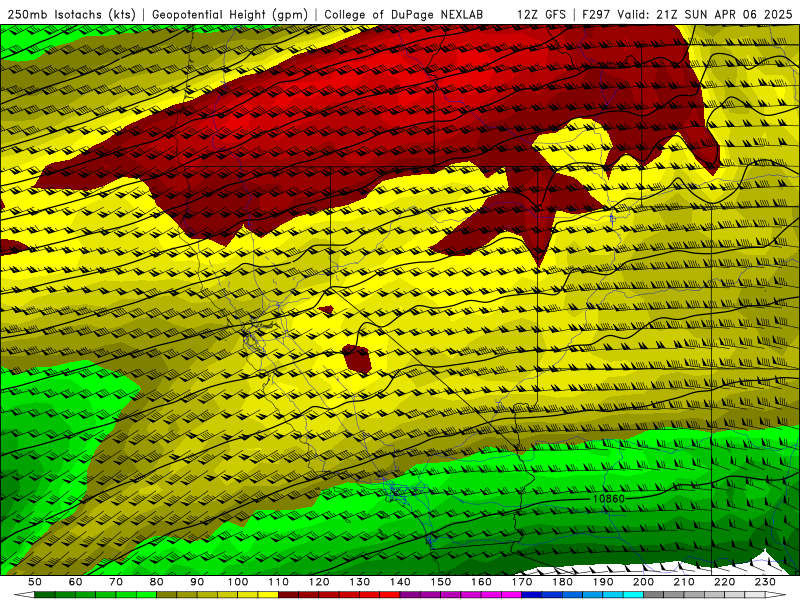The image size is (800, 600).
Task: Click the 'College of DuPage NEXLAB' label
Action: [404, 15]
